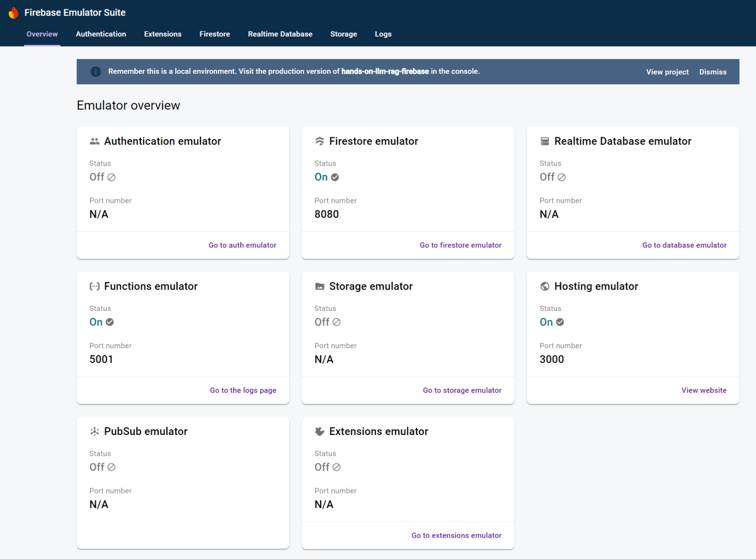
Task: Dismiss the local environment banner
Action: pos(713,72)
